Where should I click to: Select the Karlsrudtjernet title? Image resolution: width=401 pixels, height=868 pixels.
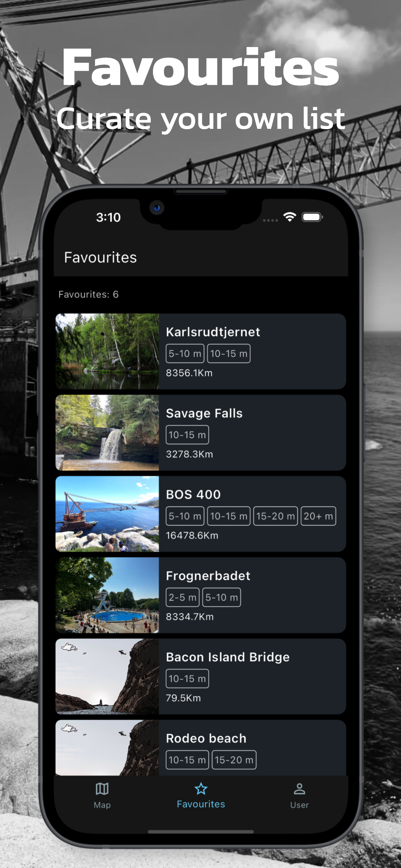(x=213, y=332)
